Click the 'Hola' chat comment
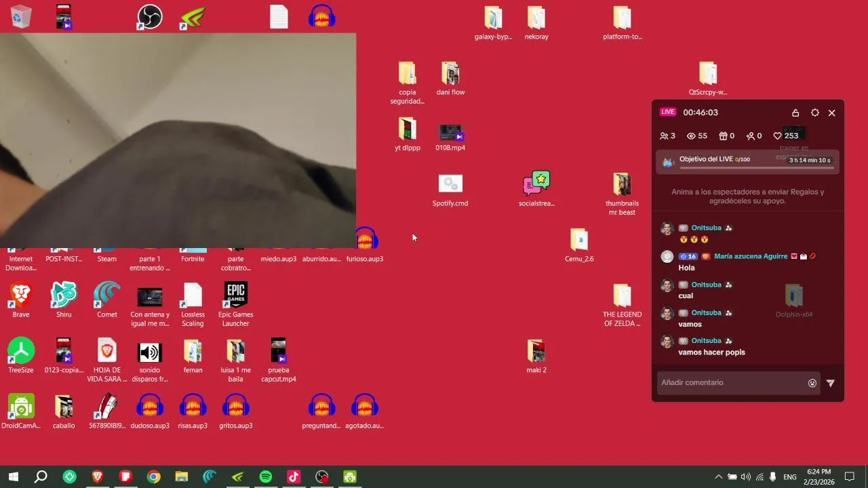The image size is (868, 488). click(686, 268)
